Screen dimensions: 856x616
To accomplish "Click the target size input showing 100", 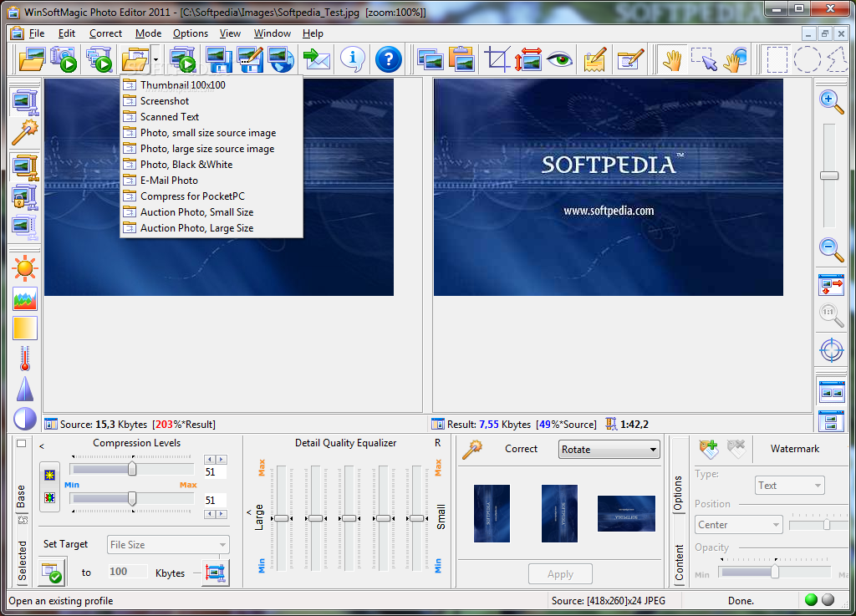I will click(x=128, y=571).
